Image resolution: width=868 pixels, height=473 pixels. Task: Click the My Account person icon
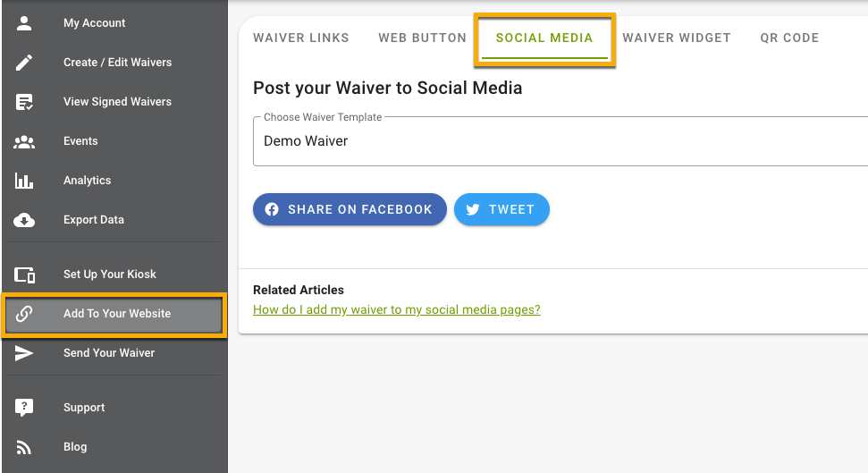[24, 23]
